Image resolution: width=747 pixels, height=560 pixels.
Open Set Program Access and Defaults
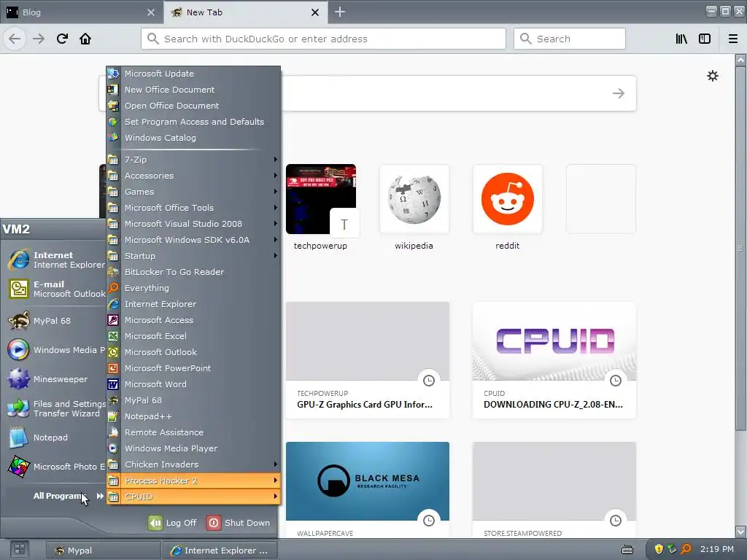click(193, 122)
